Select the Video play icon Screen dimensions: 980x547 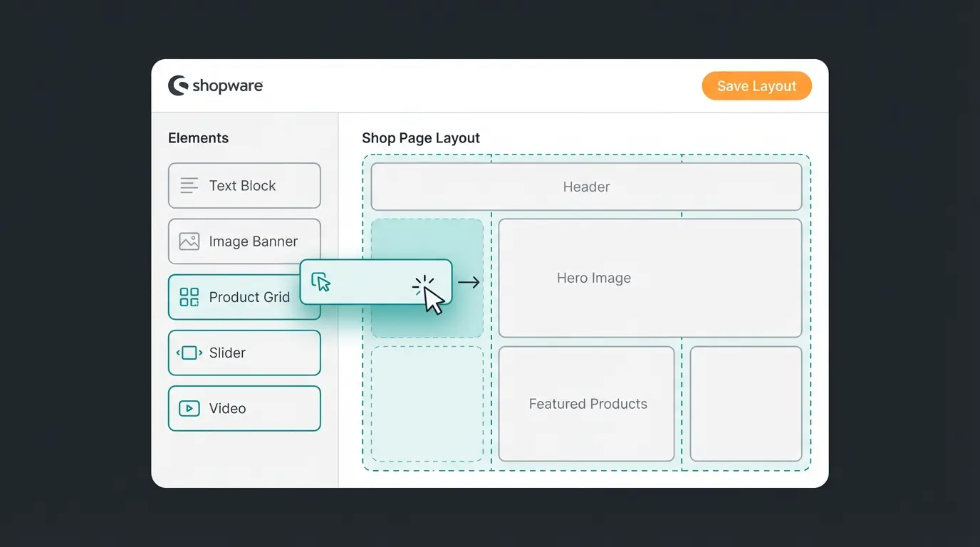[x=187, y=407]
